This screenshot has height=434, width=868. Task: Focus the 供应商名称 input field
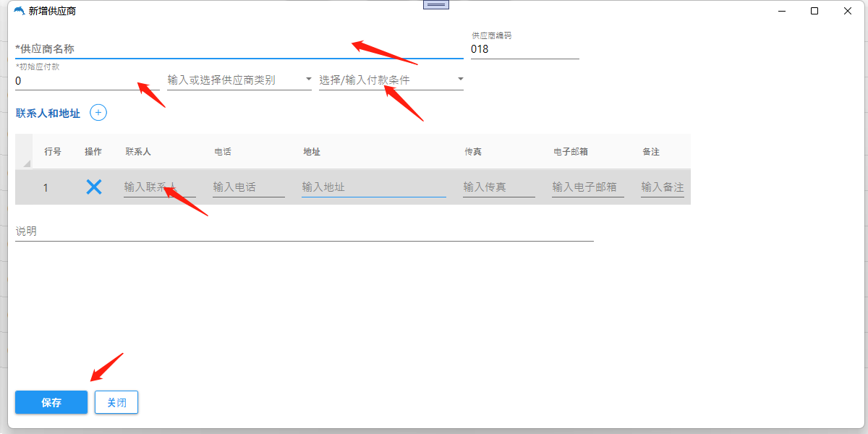point(239,49)
